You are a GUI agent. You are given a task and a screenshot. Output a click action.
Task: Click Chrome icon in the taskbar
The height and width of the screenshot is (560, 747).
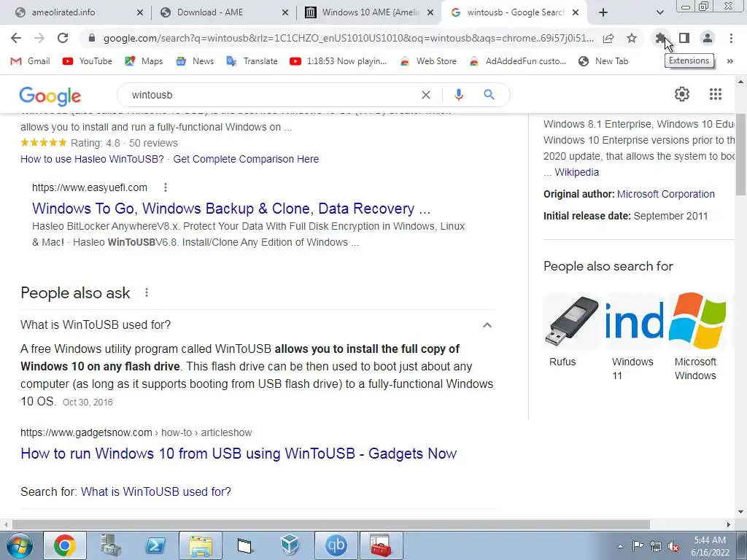click(65, 545)
